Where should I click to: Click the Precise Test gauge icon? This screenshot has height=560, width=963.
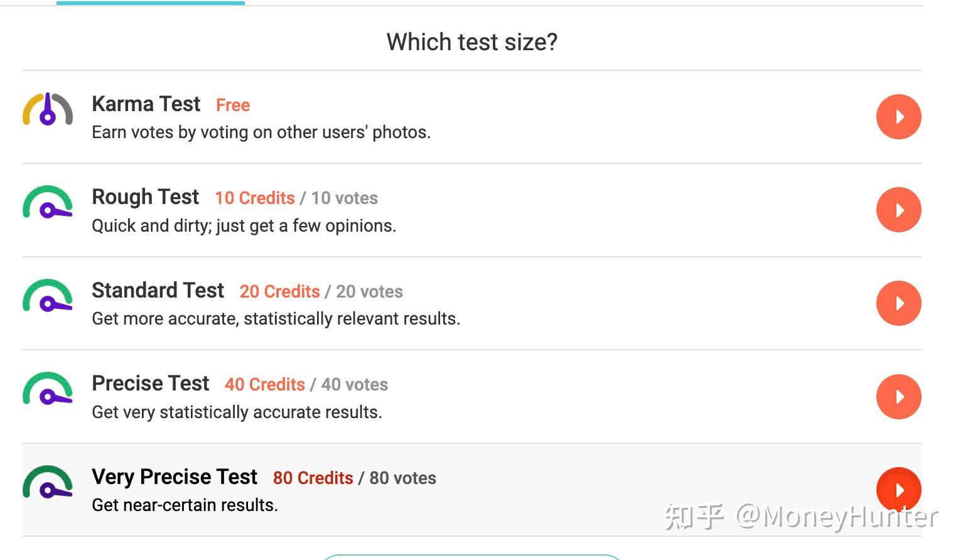[48, 389]
